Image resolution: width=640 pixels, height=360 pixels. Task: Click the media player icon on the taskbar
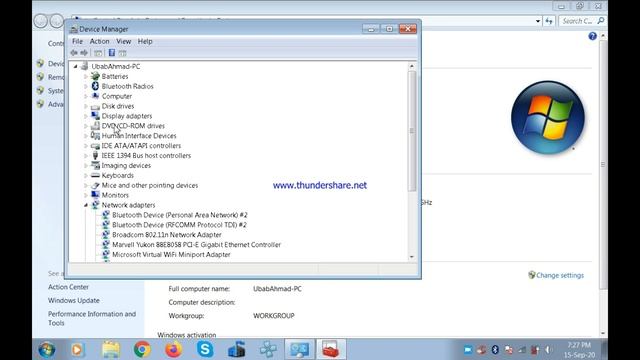tap(78, 350)
